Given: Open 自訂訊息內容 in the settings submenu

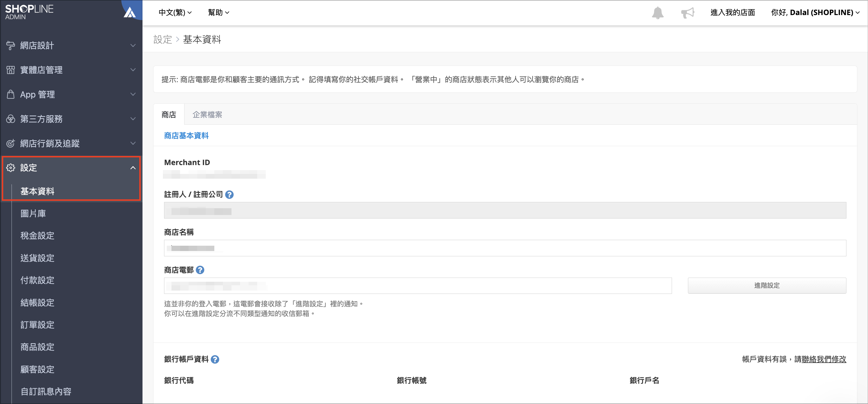Looking at the screenshot, I should point(46,392).
